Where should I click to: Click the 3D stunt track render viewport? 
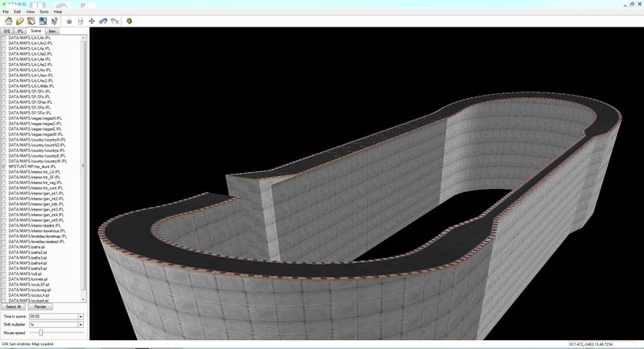coord(366,183)
